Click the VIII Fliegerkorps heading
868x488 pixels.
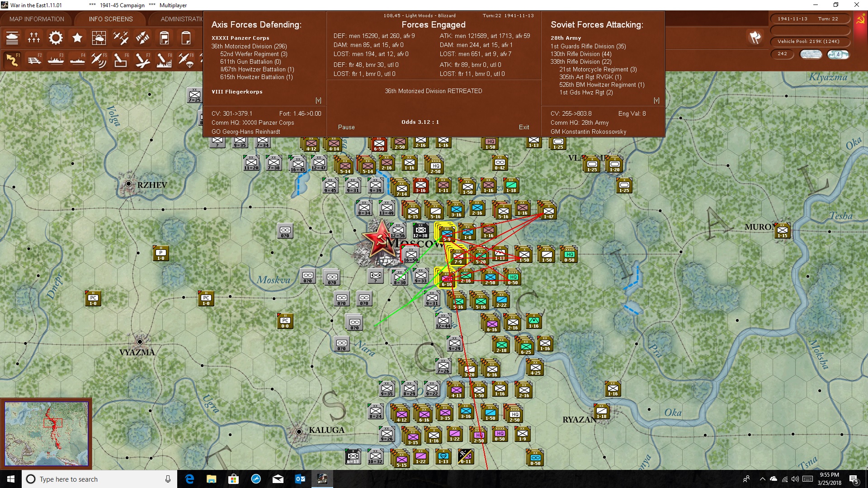[x=237, y=92]
